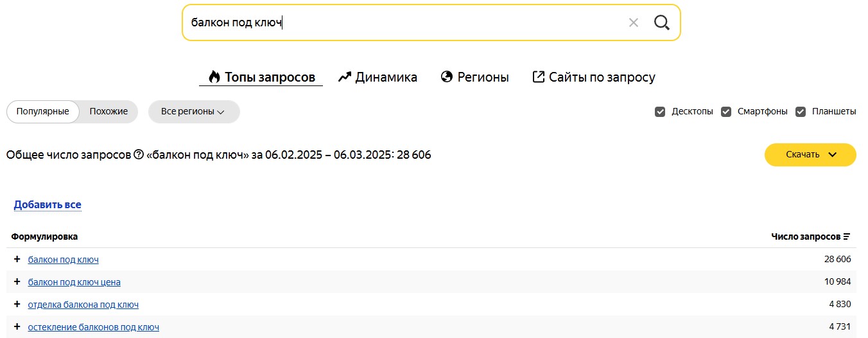
Task: Click the question mark help icon
Action: coord(138,155)
